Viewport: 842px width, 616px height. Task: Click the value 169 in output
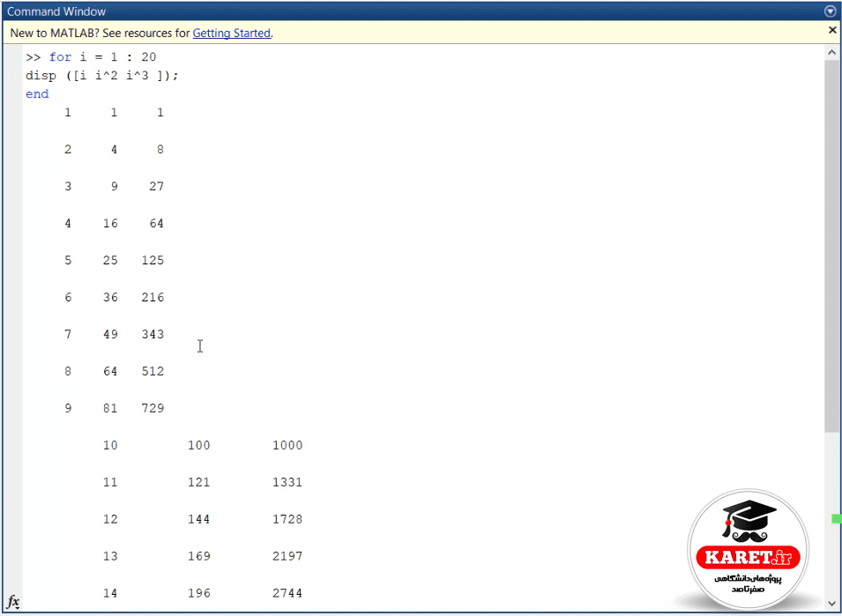pyautogui.click(x=198, y=556)
